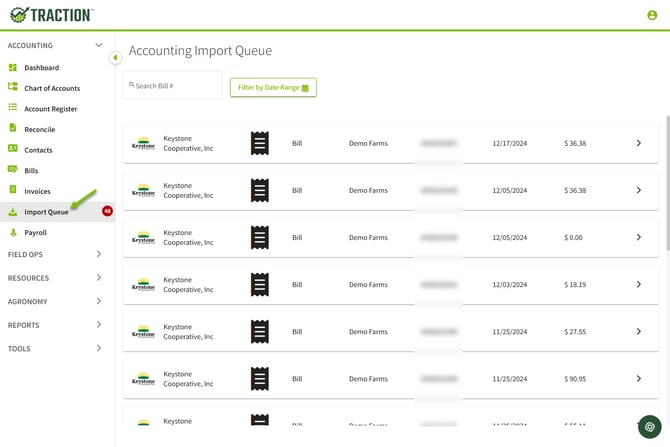Click the receipt icon in first bill row
This screenshot has height=447, width=670.
tap(259, 143)
